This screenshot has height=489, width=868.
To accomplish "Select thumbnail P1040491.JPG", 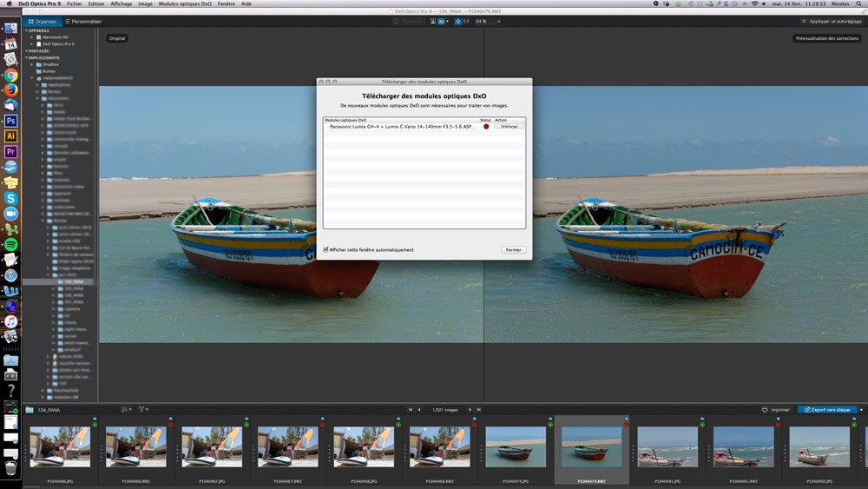I will pyautogui.click(x=667, y=447).
